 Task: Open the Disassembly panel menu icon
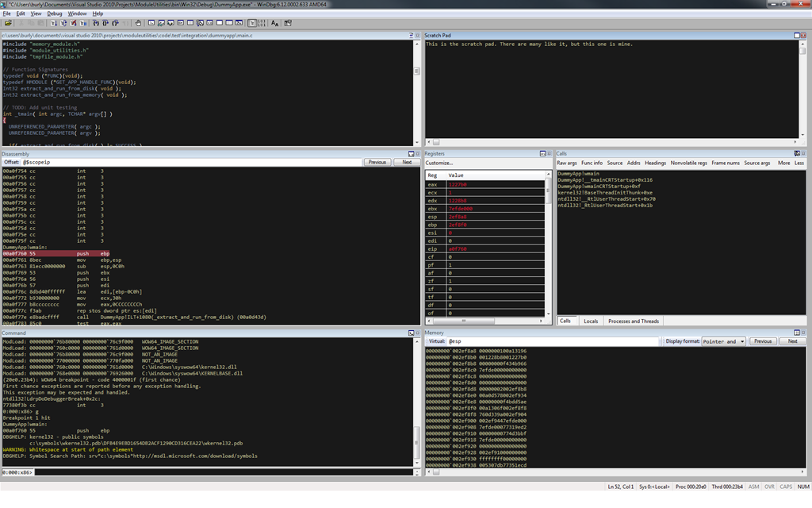point(411,154)
